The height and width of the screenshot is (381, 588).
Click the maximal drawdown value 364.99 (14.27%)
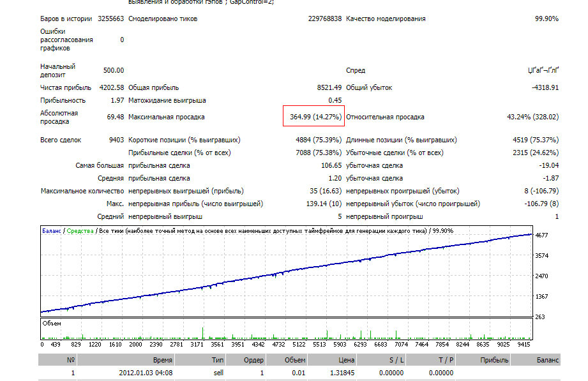(x=316, y=117)
